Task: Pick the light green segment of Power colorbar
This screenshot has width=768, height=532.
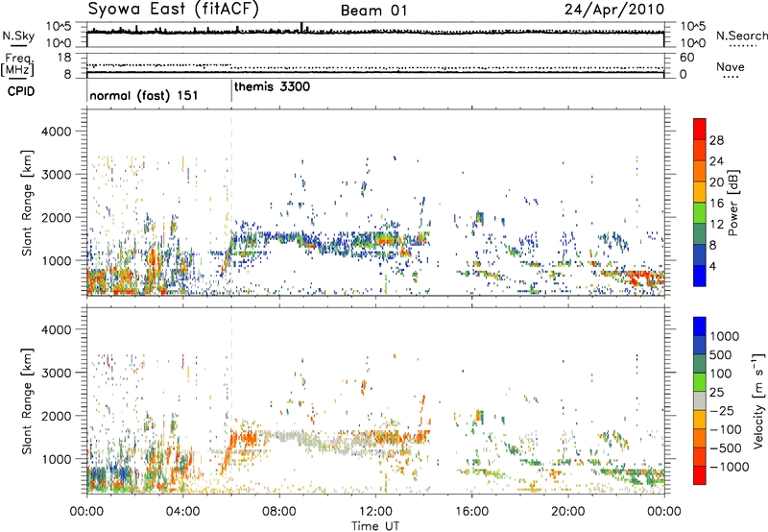Action: point(700,212)
